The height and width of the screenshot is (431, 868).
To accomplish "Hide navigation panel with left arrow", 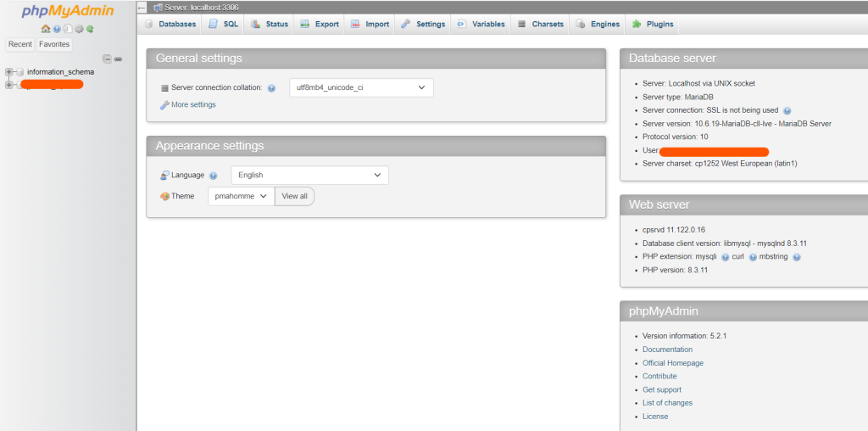I will 142,8.
